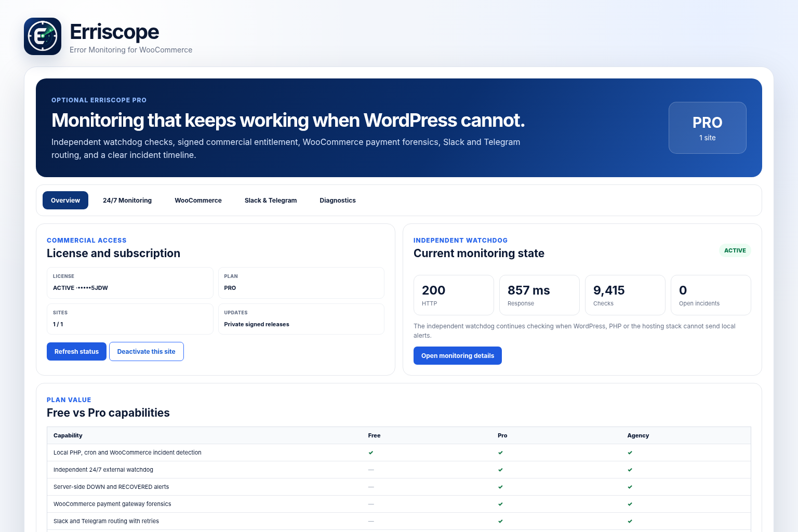Click the 9,415 Checks stat
Screen dimensions: 798x532
(x=625, y=295)
